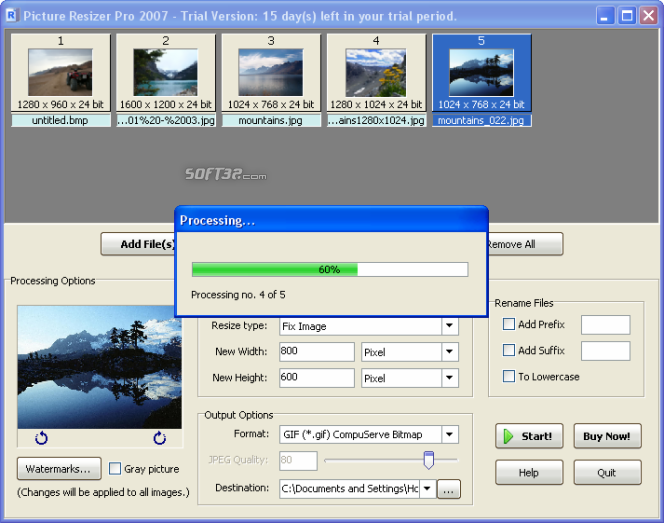Click file name label untitled.bmp
The image size is (664, 523).
(61, 120)
